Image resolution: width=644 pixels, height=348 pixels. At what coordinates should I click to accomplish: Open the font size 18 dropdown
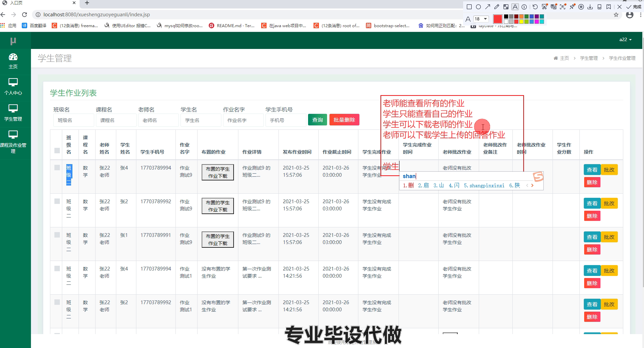481,19
